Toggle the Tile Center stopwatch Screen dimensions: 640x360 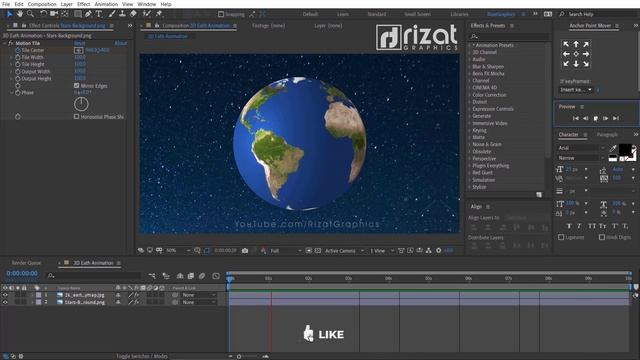18,50
